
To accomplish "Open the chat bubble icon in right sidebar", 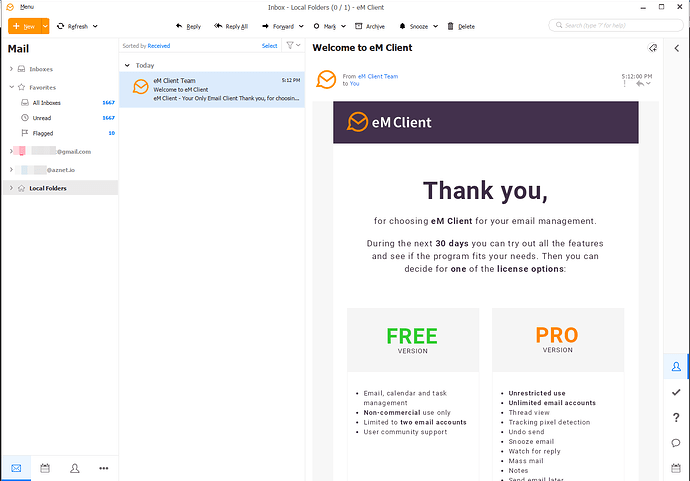I will point(676,442).
